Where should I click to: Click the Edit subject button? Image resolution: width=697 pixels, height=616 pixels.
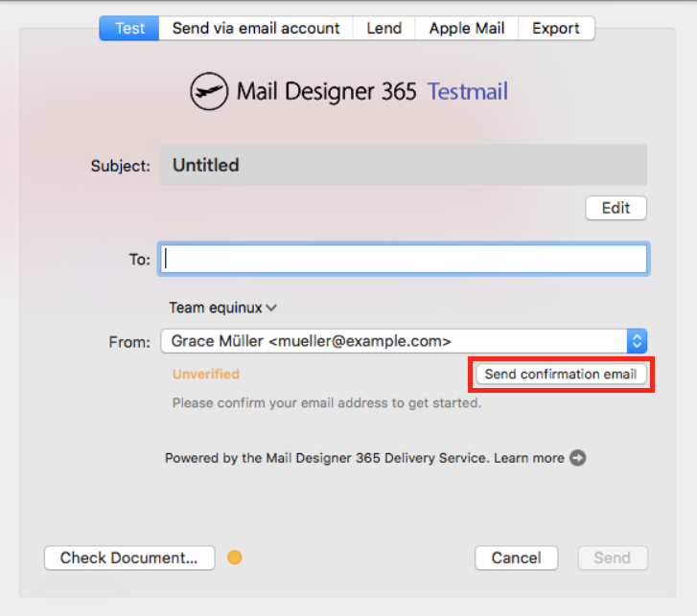[x=616, y=208]
